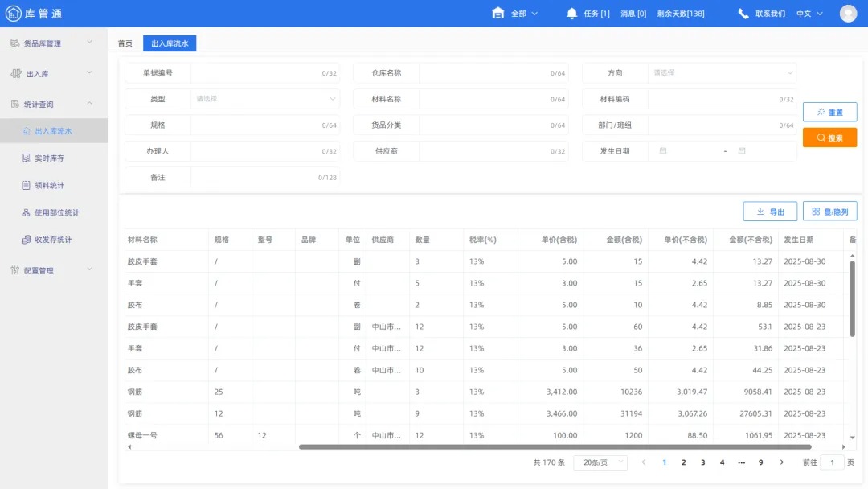This screenshot has height=489, width=868.
Task: Click the 联系我们 phone icon
Action: [742, 13]
